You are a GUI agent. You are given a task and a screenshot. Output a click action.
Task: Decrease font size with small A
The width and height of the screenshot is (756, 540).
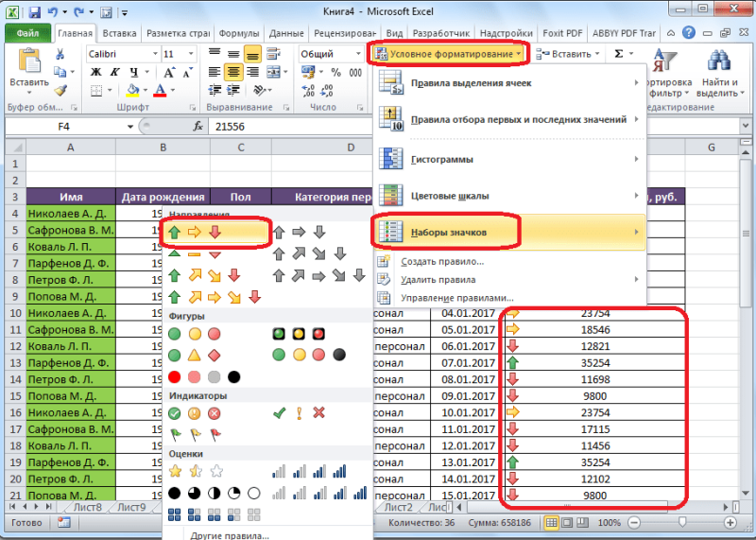pos(187,73)
